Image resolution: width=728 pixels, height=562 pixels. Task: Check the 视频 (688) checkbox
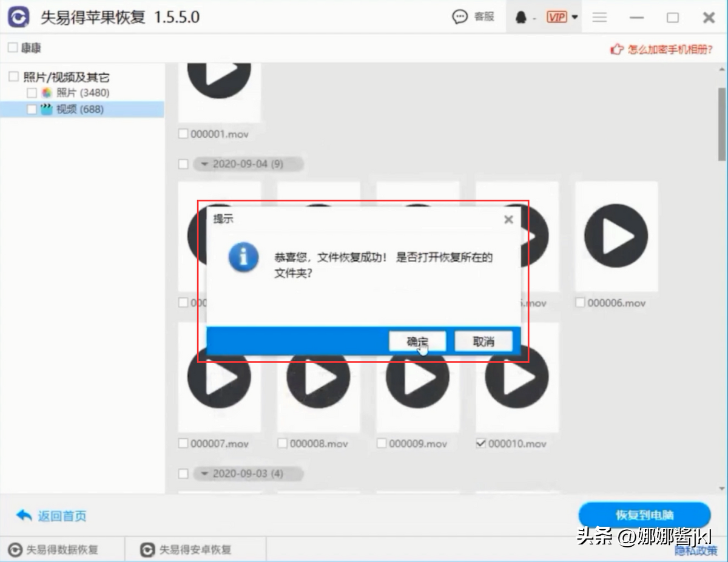click(x=32, y=109)
